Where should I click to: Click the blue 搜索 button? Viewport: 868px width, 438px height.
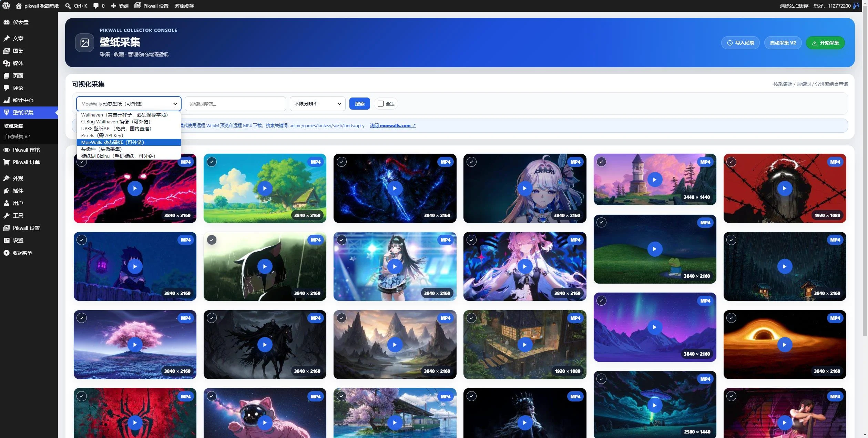point(359,104)
